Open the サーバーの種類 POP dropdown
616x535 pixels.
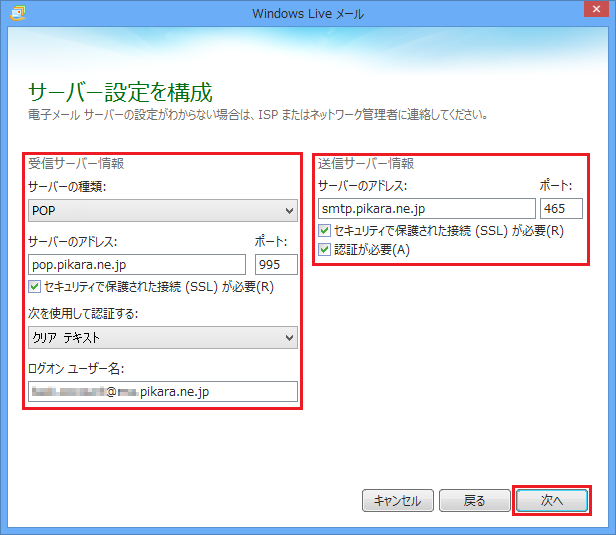coord(163,211)
